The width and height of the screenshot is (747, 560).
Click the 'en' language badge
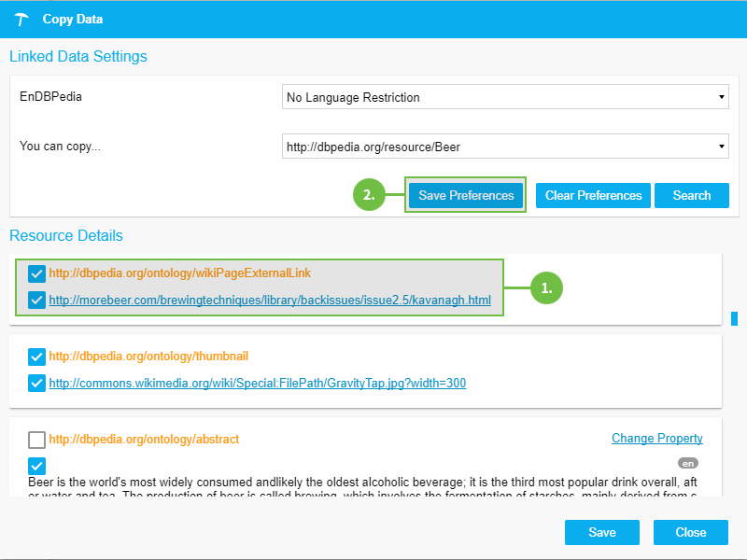click(x=687, y=463)
